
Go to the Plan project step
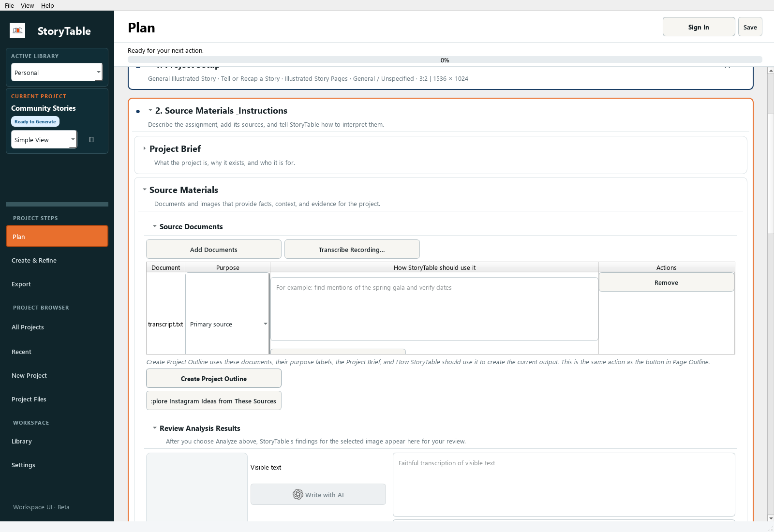[57, 236]
